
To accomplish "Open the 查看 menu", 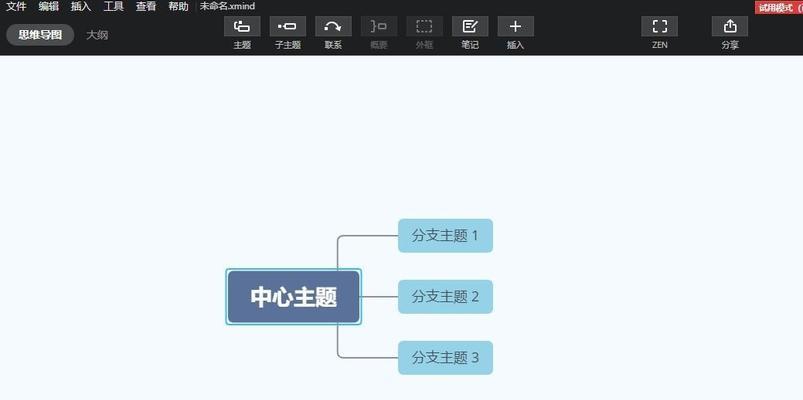I will (x=146, y=7).
